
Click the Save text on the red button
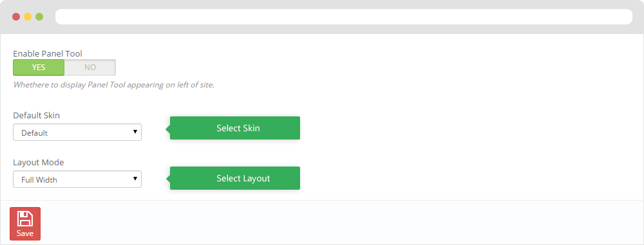pyautogui.click(x=25, y=233)
